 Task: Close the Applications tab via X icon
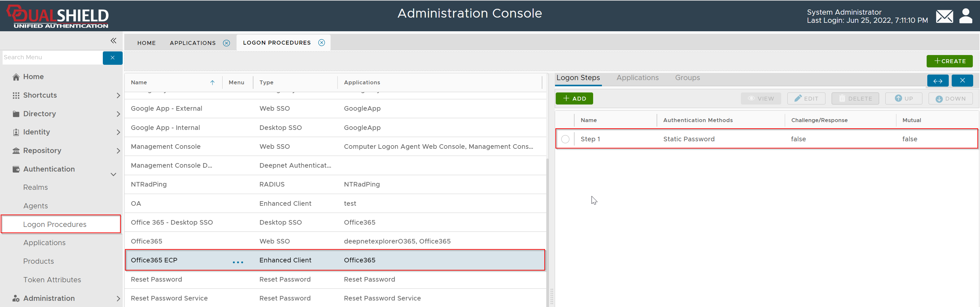point(226,43)
